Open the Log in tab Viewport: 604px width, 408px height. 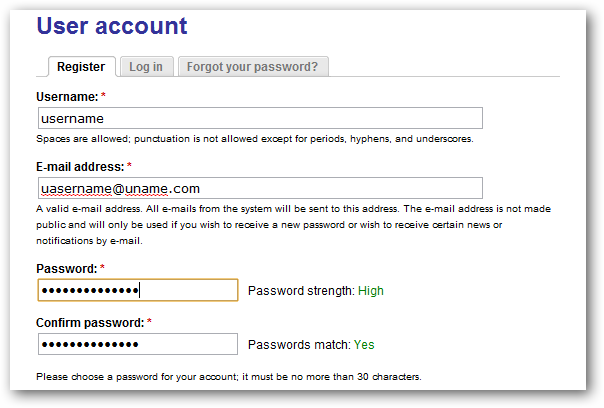click(146, 67)
